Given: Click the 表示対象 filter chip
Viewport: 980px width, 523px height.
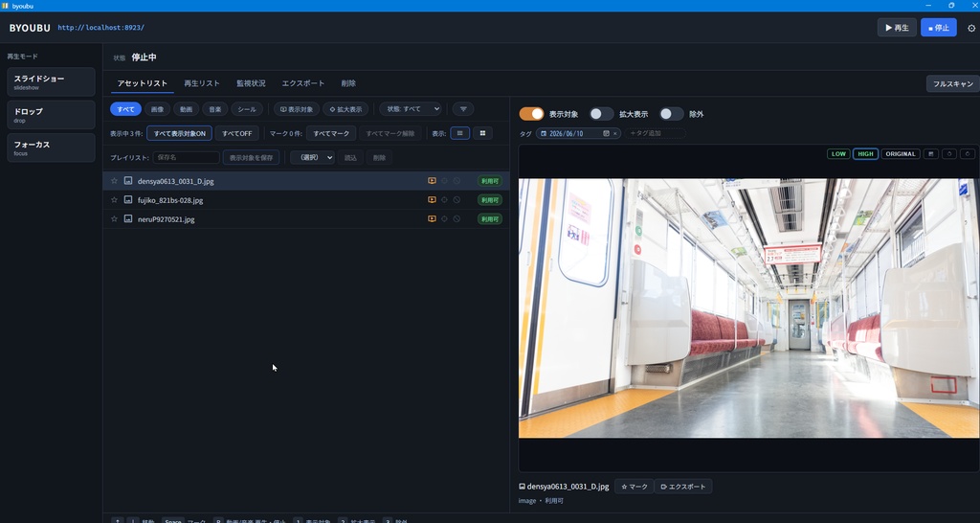Looking at the screenshot, I should [x=297, y=109].
